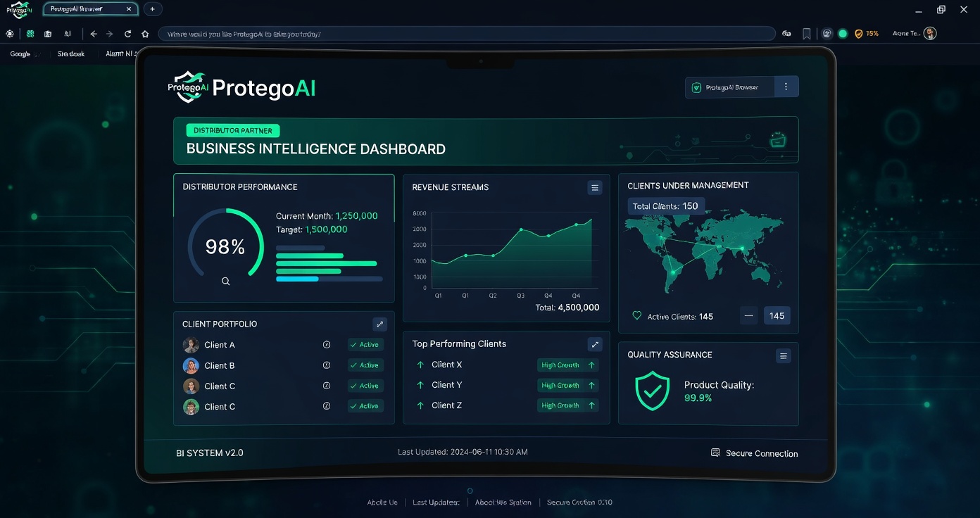This screenshot has width=980, height=518.
Task: Click the 145 count button
Action: pos(777,316)
